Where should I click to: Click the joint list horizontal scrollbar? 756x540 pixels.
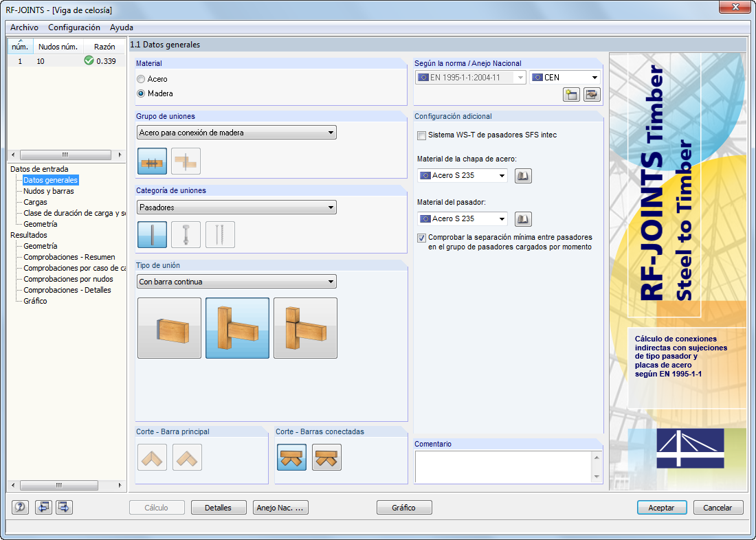(x=66, y=155)
